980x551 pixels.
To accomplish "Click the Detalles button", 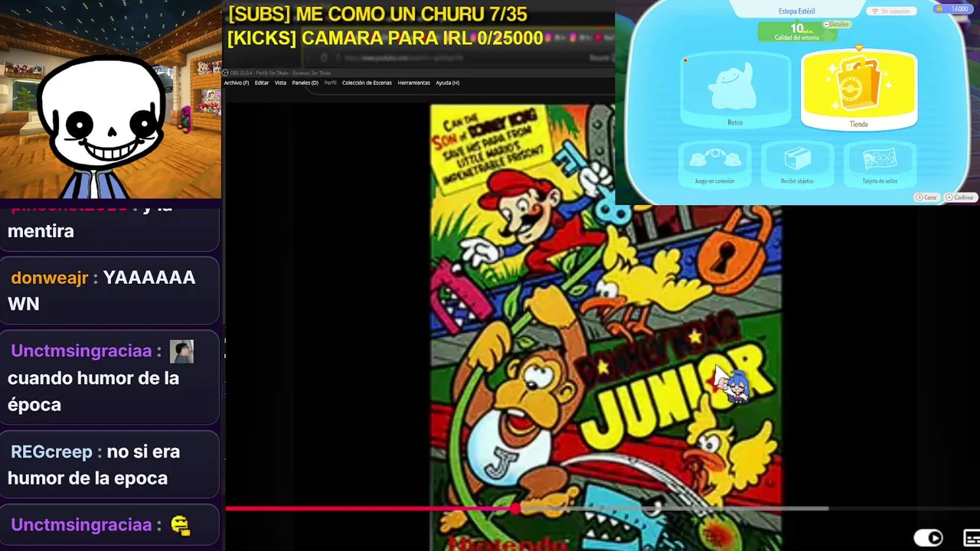I will pos(837,24).
